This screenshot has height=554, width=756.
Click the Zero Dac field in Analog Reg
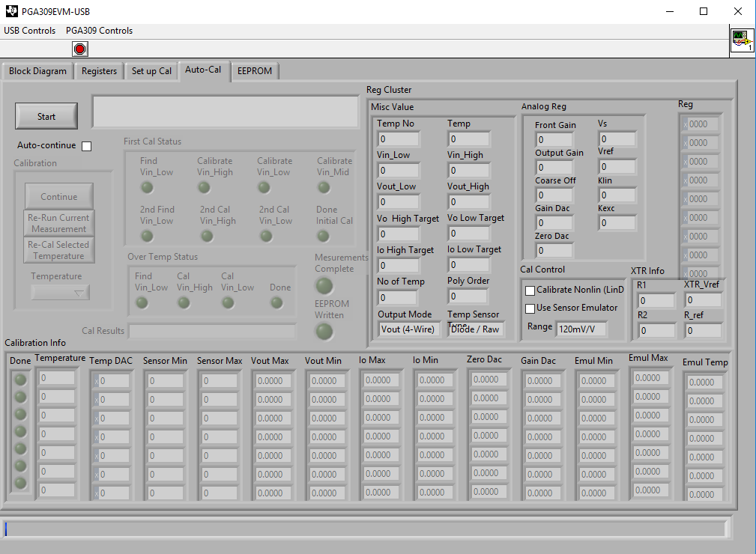point(554,251)
